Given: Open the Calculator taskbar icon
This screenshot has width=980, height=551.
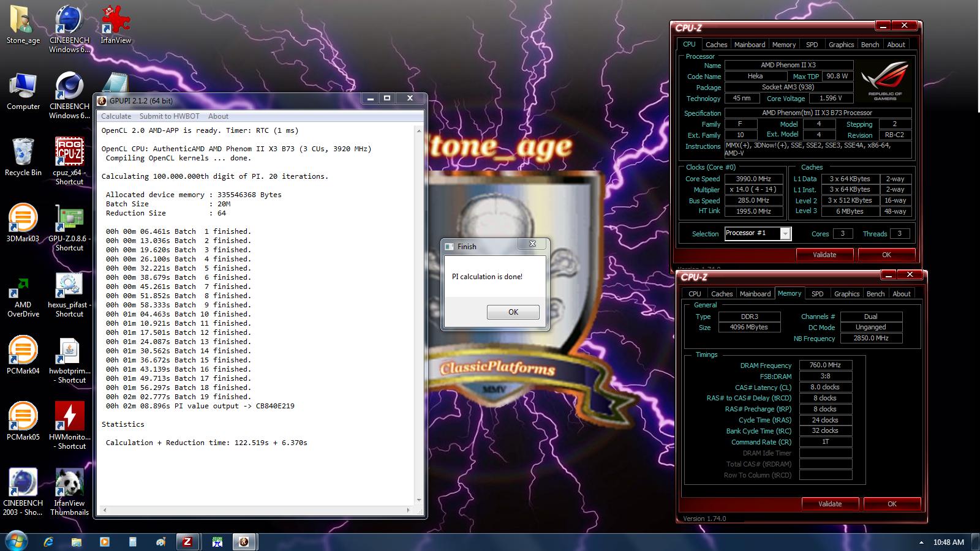Looking at the screenshot, I should coord(133,542).
